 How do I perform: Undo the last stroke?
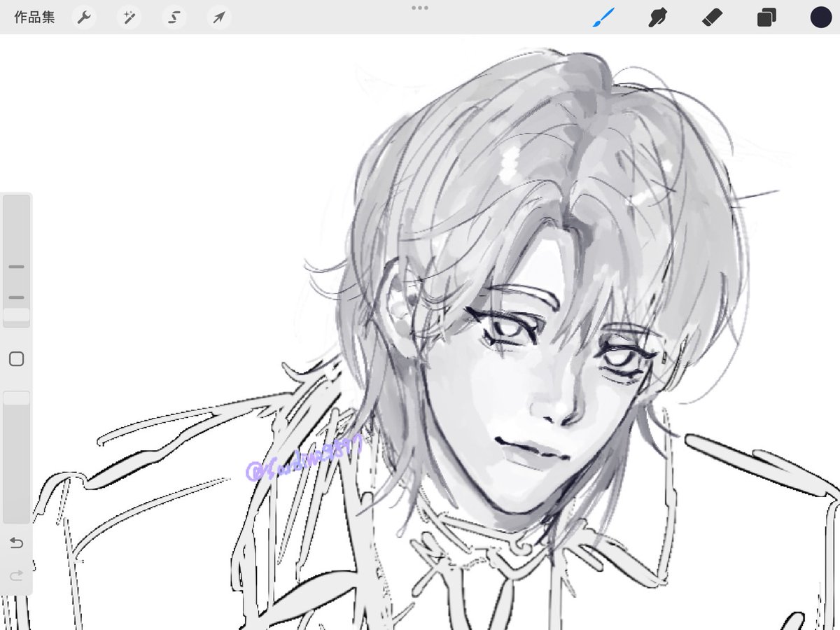(16, 543)
